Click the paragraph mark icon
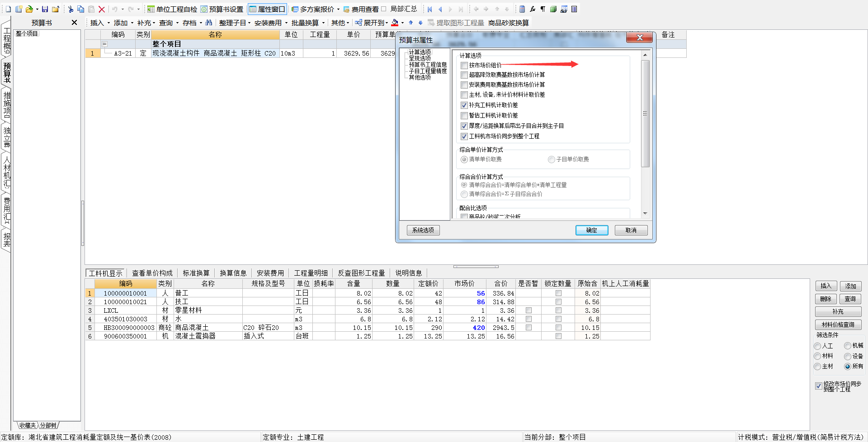Viewport: 868px width, 442px height. (543, 9)
